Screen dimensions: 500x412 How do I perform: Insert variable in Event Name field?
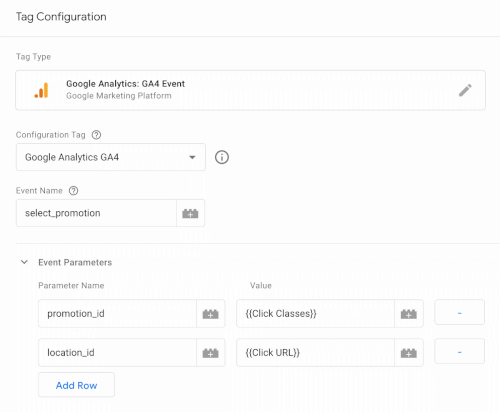click(190, 213)
